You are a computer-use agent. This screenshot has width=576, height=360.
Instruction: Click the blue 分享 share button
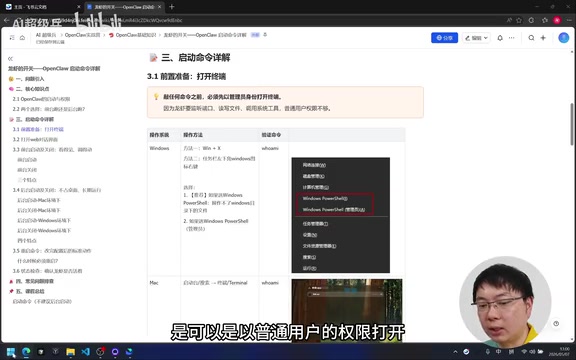(x=444, y=38)
